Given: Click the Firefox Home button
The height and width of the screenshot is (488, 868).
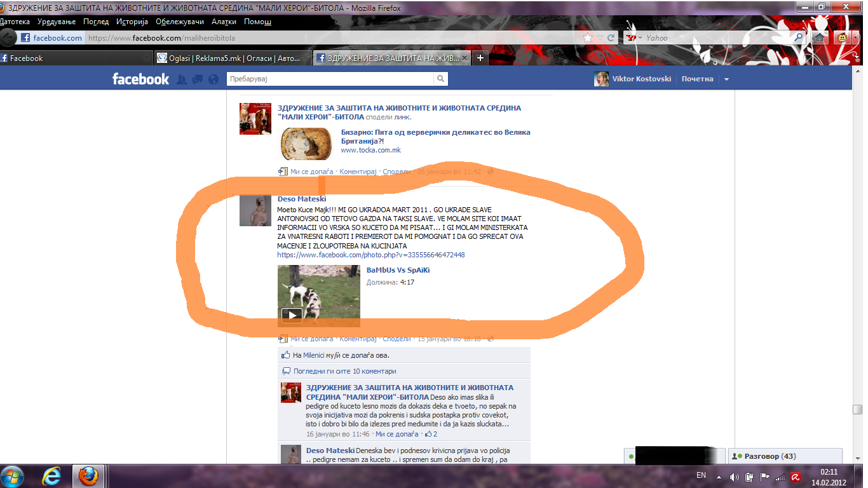Looking at the screenshot, I should click(820, 38).
